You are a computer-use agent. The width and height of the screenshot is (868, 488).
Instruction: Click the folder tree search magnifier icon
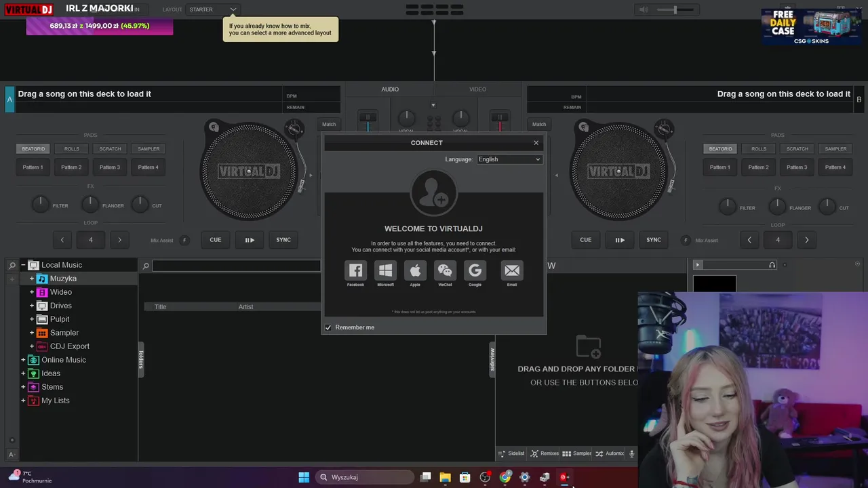(12, 265)
